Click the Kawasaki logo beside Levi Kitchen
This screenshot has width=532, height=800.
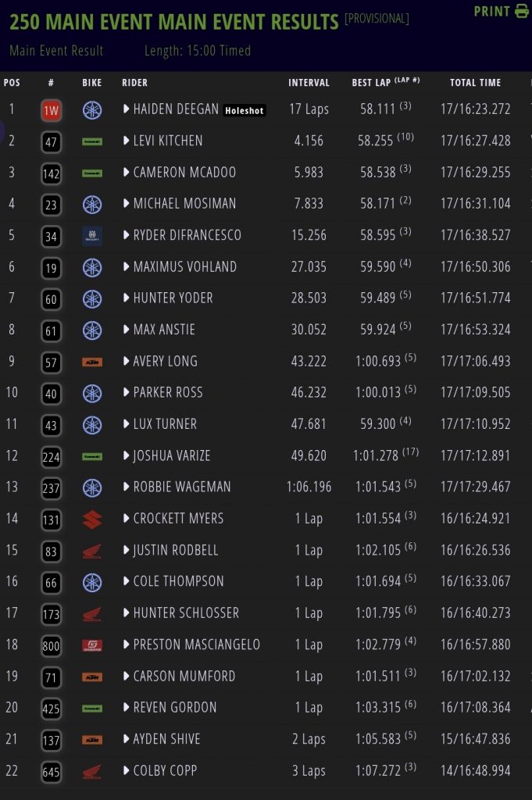92,141
